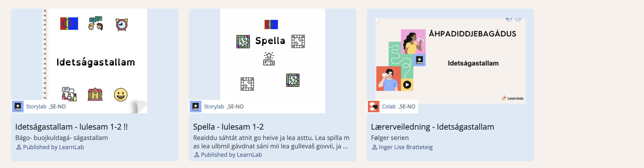Click the Storylab icon on Spella card
This screenshot has width=644, height=168.
(x=196, y=107)
